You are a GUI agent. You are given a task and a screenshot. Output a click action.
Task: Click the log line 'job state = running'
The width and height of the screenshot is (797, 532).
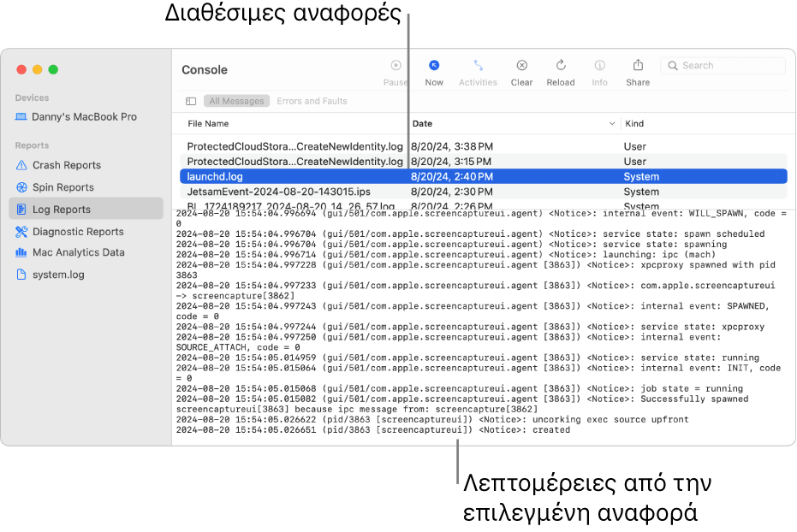point(460,388)
